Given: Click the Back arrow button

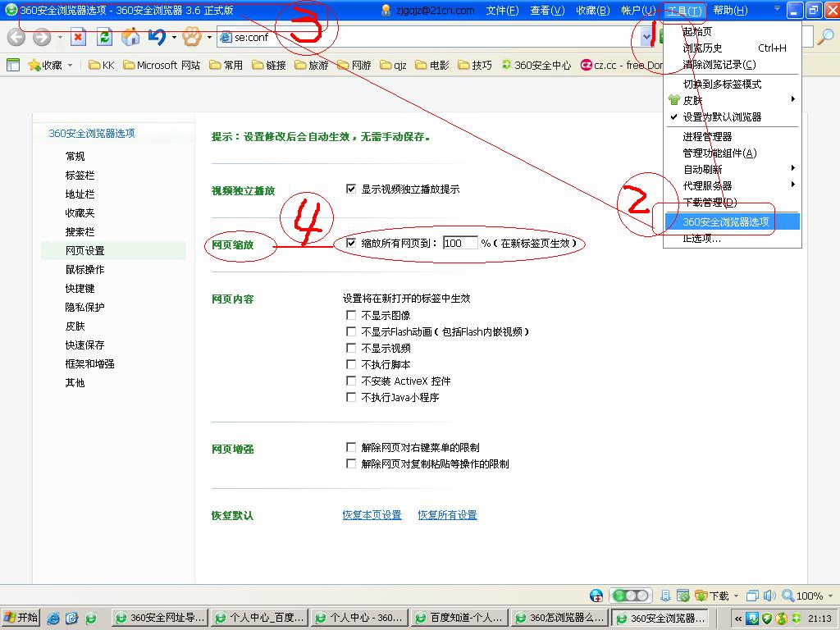Looking at the screenshot, I should click(x=16, y=37).
